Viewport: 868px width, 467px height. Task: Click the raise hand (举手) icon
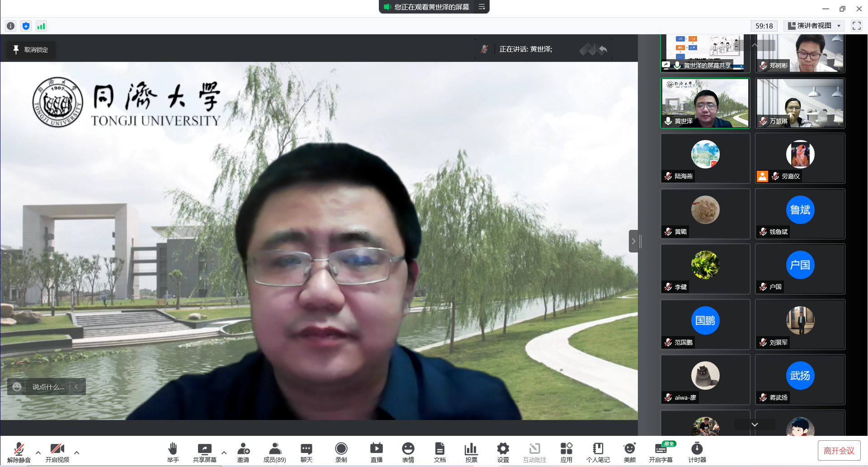[173, 452]
